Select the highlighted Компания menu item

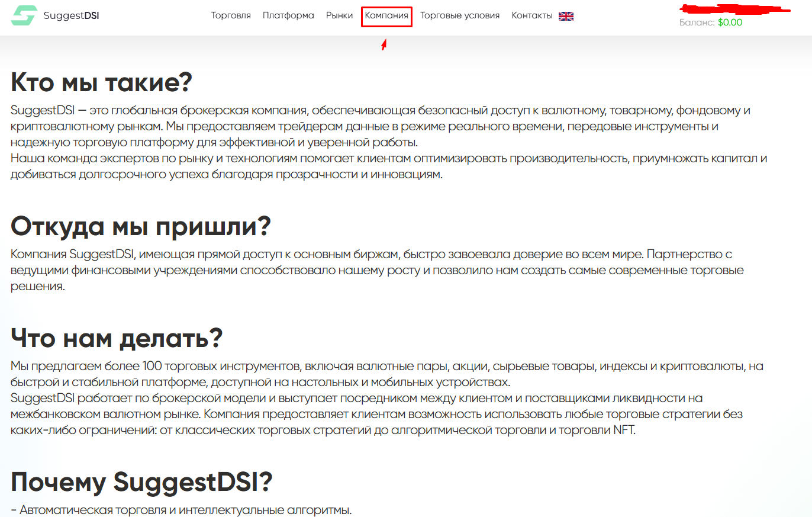pyautogui.click(x=386, y=15)
